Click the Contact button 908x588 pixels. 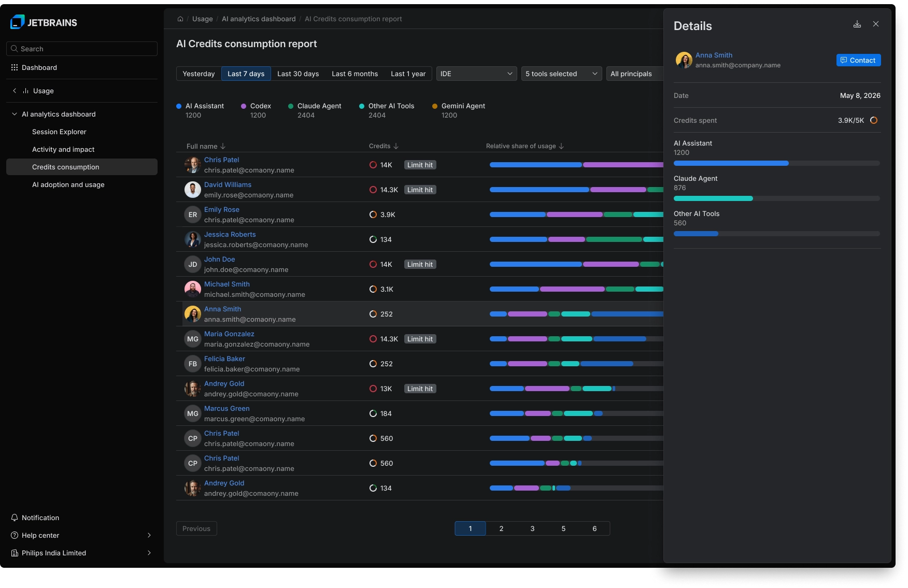[859, 61]
